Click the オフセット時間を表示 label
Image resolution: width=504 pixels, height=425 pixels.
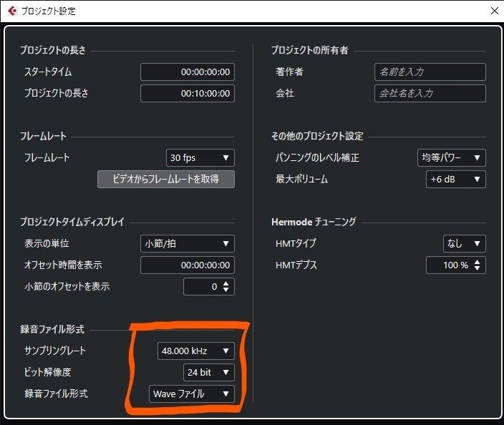[63, 265]
